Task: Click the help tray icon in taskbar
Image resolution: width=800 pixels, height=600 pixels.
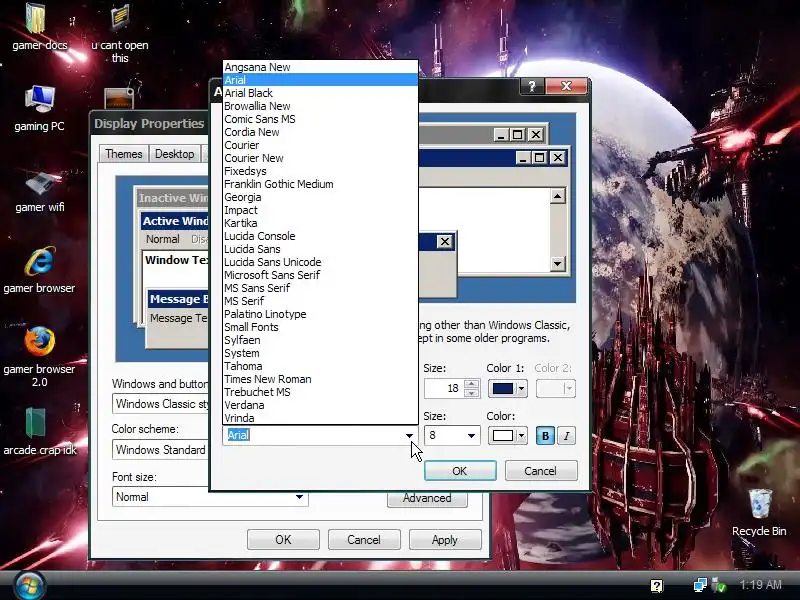Action: [x=657, y=586]
